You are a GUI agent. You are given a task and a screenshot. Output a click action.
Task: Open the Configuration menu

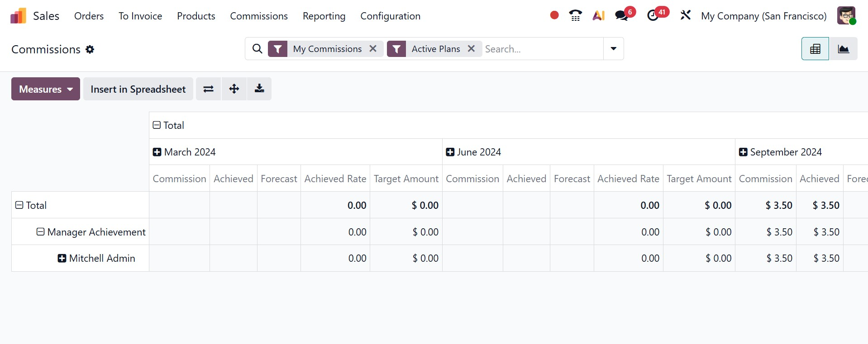[390, 16]
